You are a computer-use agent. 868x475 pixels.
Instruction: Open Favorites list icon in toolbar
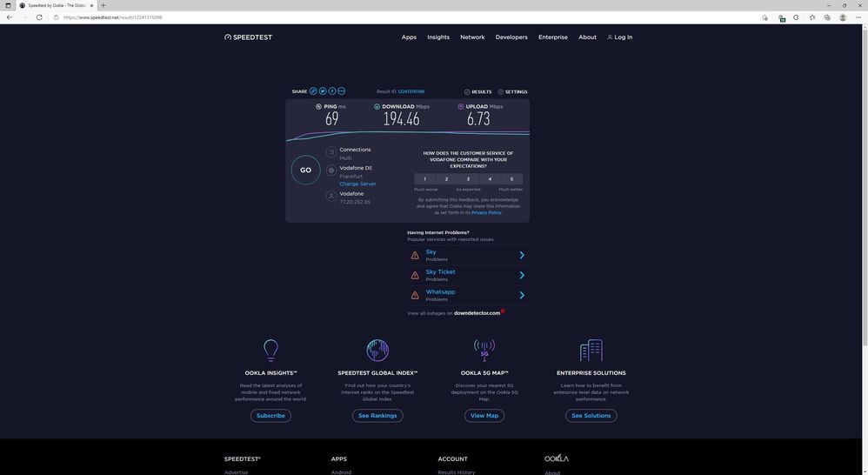[812, 17]
